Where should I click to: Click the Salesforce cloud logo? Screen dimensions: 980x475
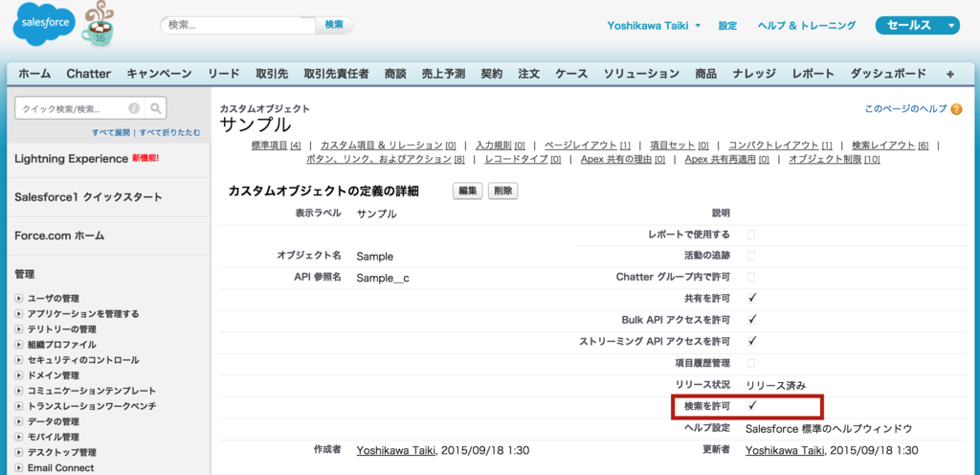tap(44, 23)
